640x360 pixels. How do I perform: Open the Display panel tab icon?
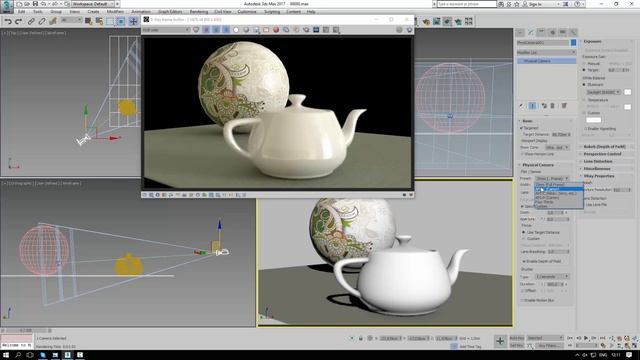coord(563,32)
